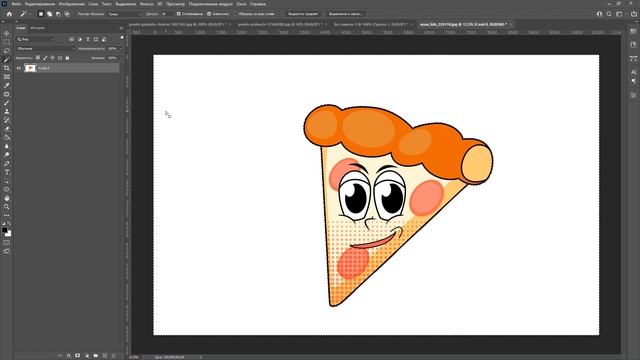Open the layer Opacity dropdown arrow

coord(120,49)
